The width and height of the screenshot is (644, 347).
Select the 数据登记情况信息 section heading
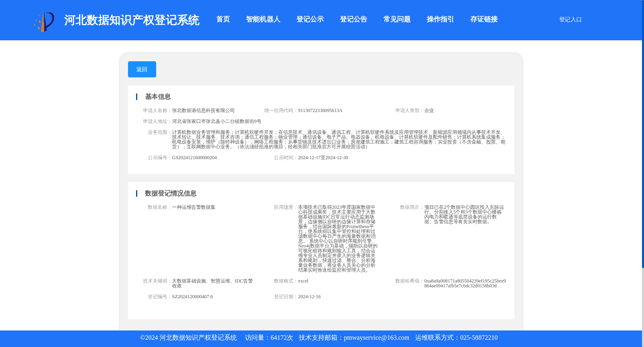(x=171, y=193)
